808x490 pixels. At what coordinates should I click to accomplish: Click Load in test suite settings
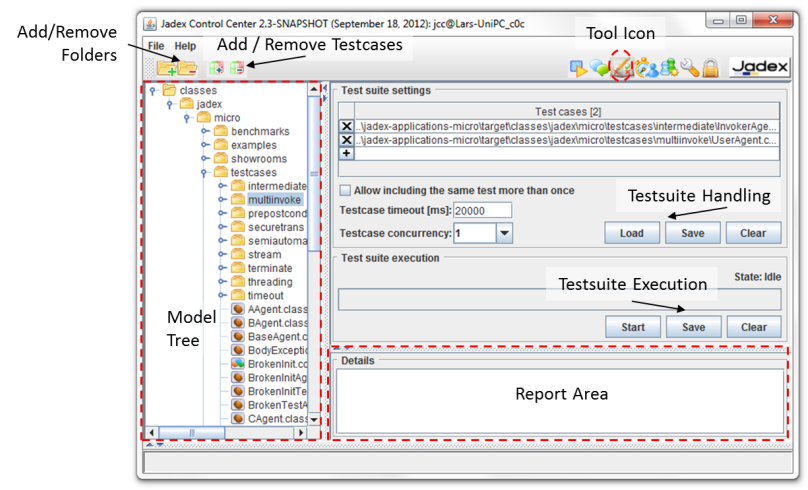point(631,233)
